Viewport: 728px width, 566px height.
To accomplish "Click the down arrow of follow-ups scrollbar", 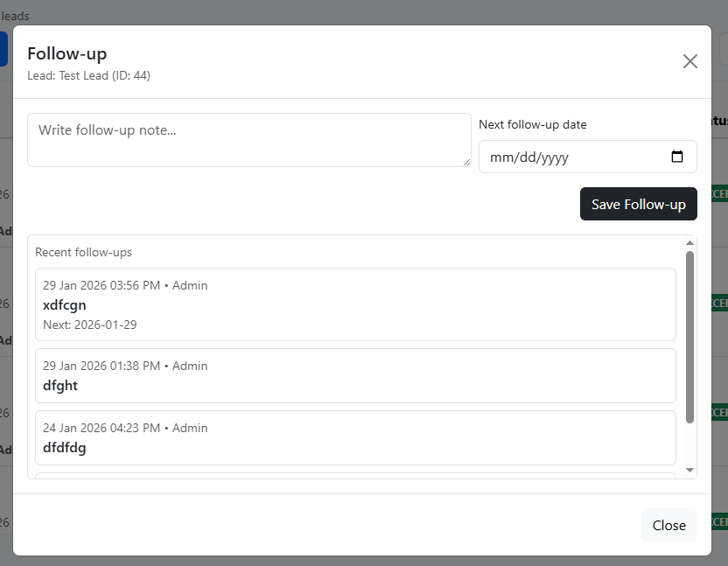I will [x=689, y=471].
